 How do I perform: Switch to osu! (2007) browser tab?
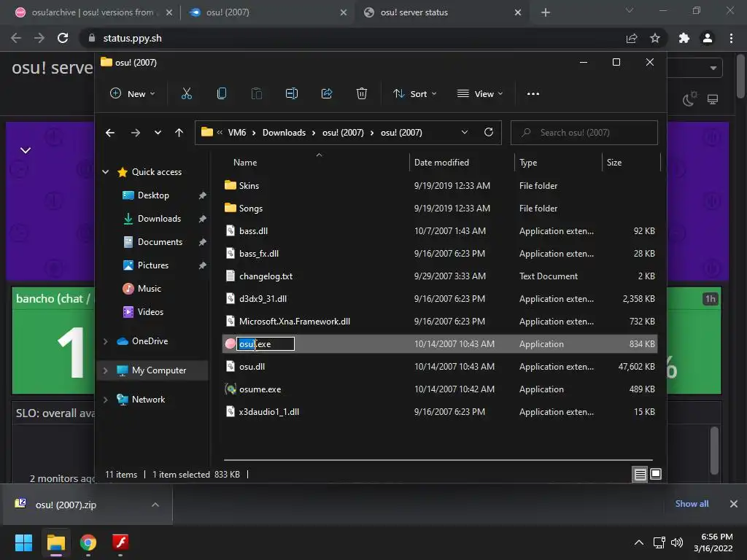point(267,12)
